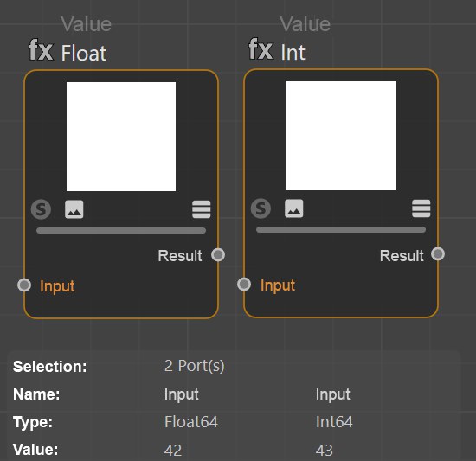This screenshot has height=461, width=476.
Task: Click the Float64 type value in info panel
Action: pyautogui.click(x=191, y=422)
